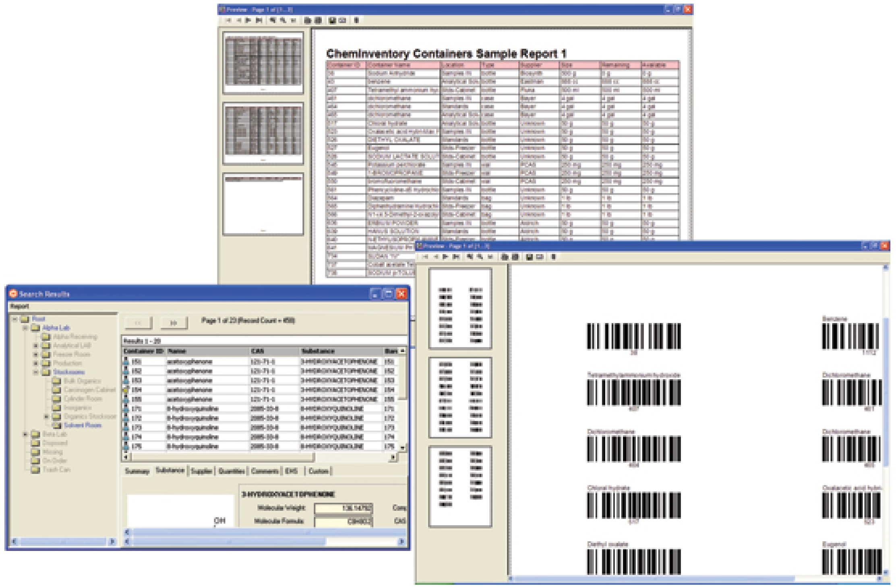Click printer icon in report preview toolbar
This screenshot has height=588, width=896.
point(307,20)
